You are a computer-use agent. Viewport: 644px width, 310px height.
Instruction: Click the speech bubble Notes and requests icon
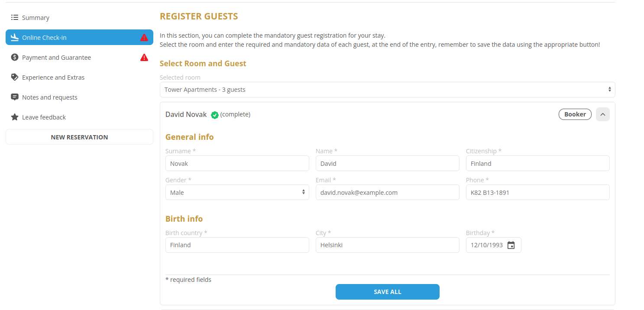(x=15, y=97)
